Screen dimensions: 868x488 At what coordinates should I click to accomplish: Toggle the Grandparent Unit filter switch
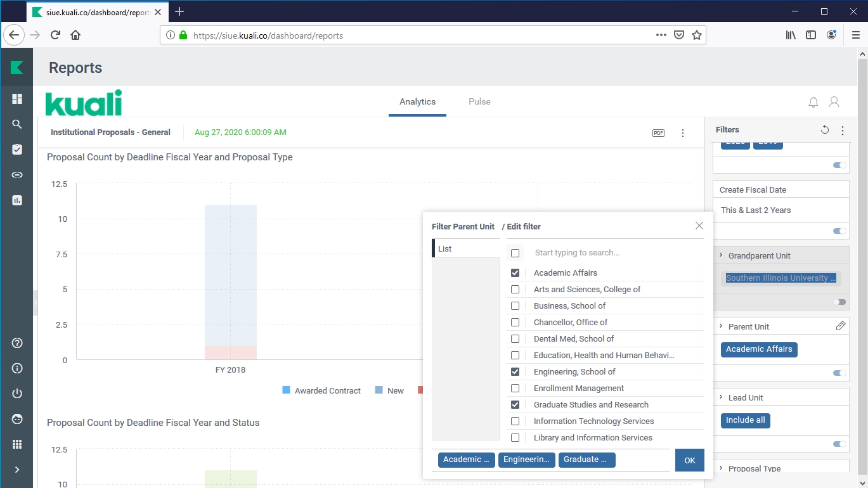(839, 302)
